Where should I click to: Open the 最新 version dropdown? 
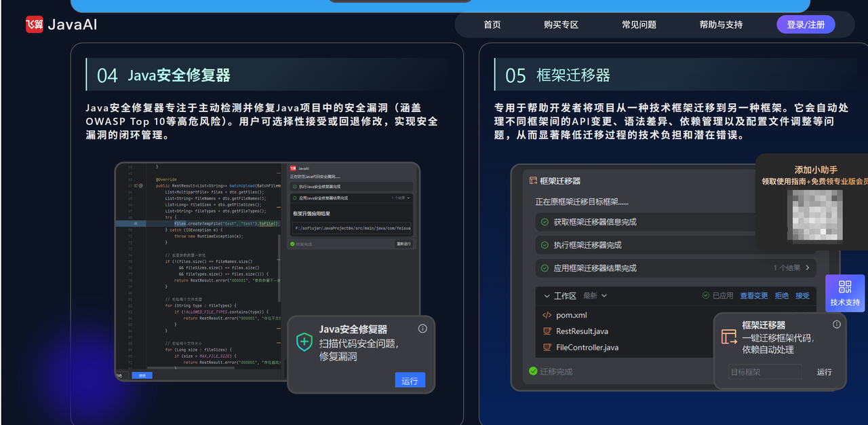click(595, 296)
